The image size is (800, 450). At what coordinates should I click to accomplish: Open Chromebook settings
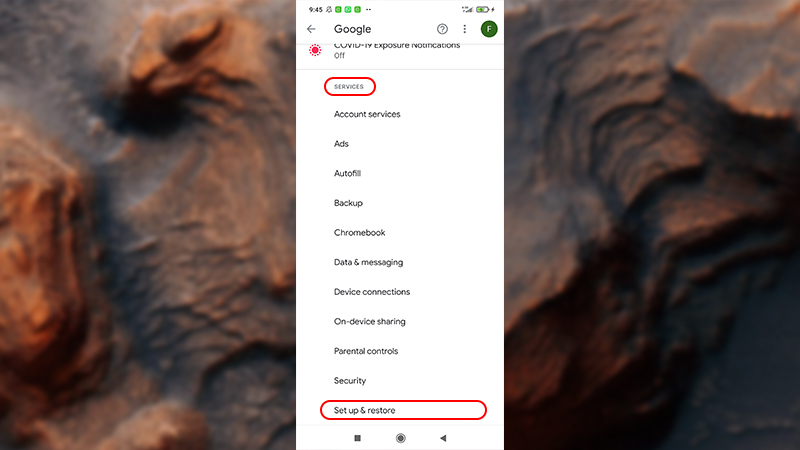click(400, 233)
